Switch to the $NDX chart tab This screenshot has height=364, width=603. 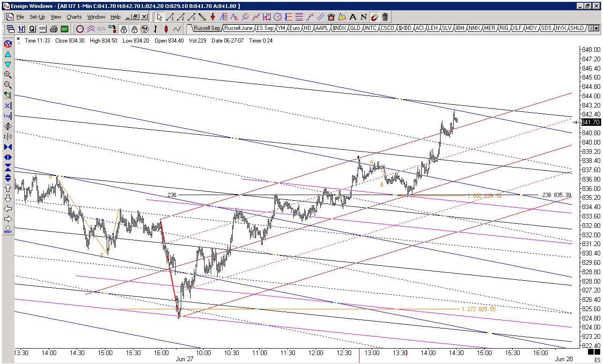[339, 28]
